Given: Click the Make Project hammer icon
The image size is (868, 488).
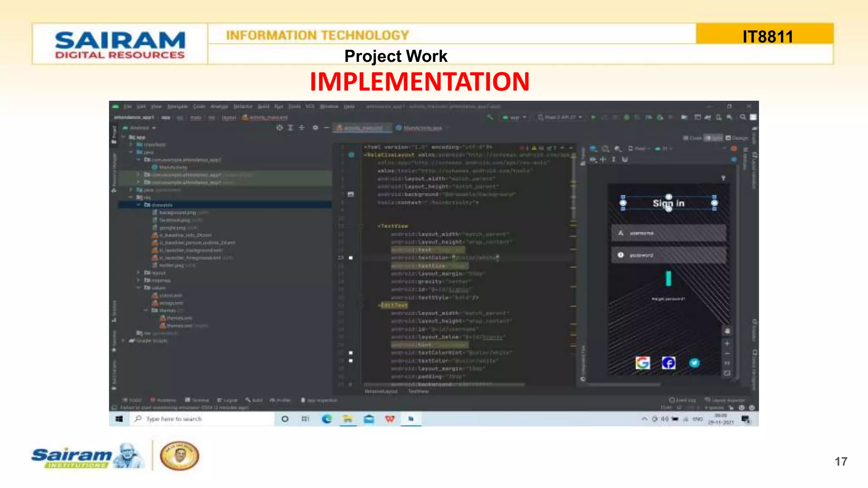Looking at the screenshot, I should tap(490, 117).
